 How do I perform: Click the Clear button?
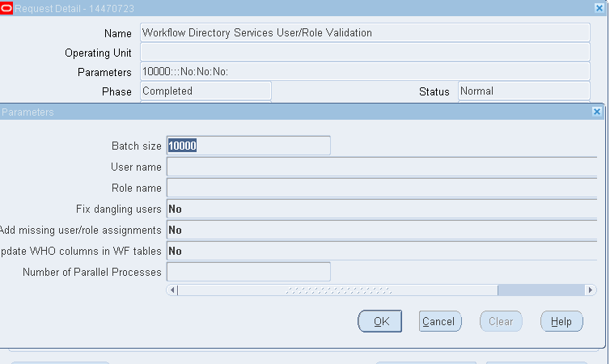(x=501, y=321)
